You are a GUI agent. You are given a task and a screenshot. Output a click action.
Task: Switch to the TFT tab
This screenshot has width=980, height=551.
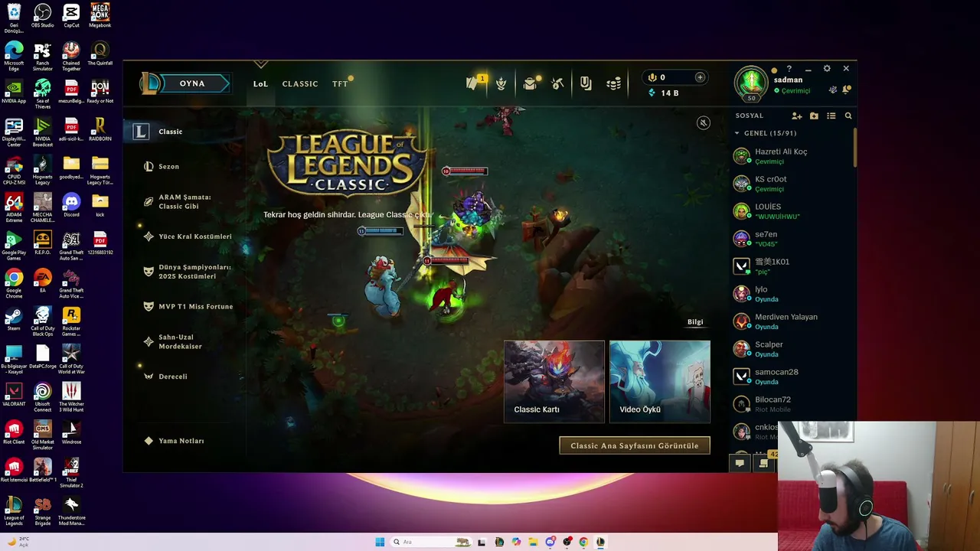coord(340,84)
